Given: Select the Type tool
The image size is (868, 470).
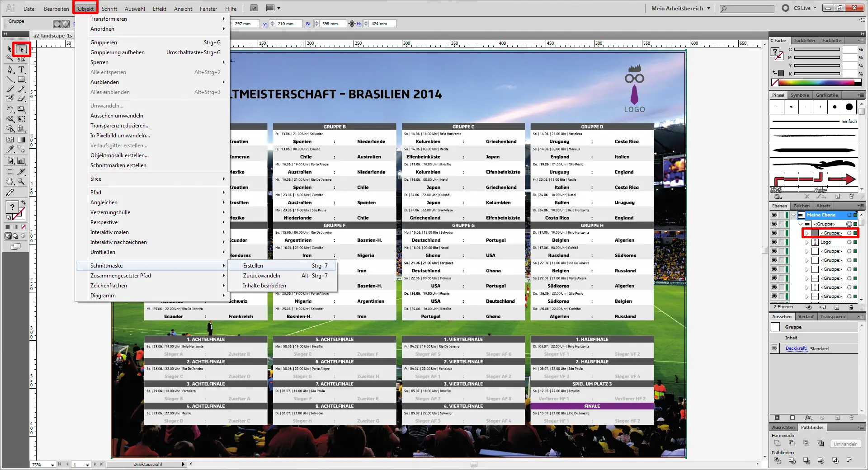Looking at the screenshot, I should [21, 70].
